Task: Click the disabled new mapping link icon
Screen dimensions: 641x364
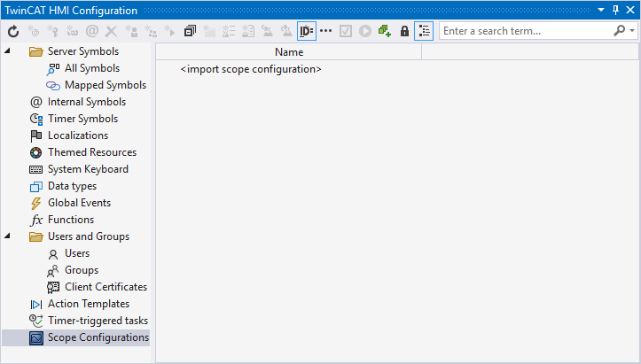Action: [73, 31]
